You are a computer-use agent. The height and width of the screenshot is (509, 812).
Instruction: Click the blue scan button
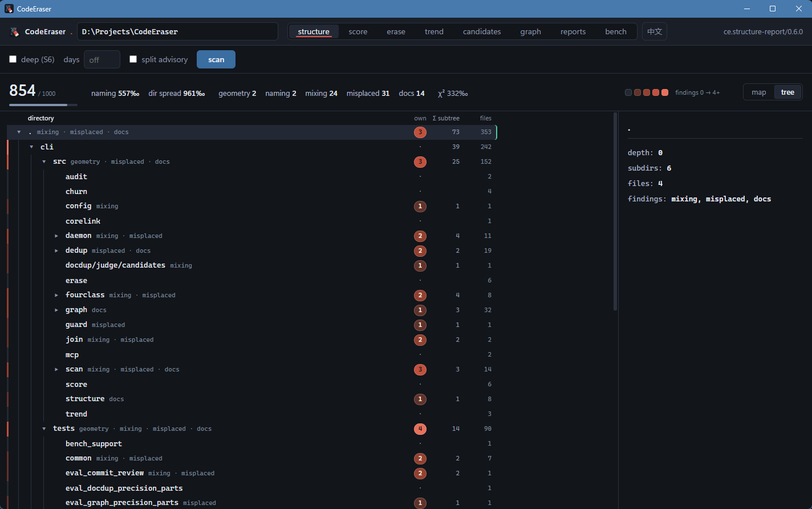(x=216, y=59)
